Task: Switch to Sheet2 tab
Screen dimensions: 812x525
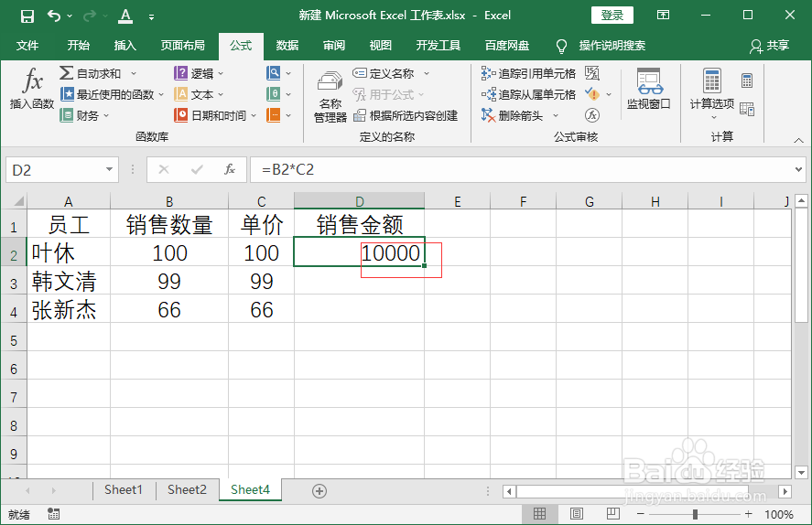Action: click(187, 490)
